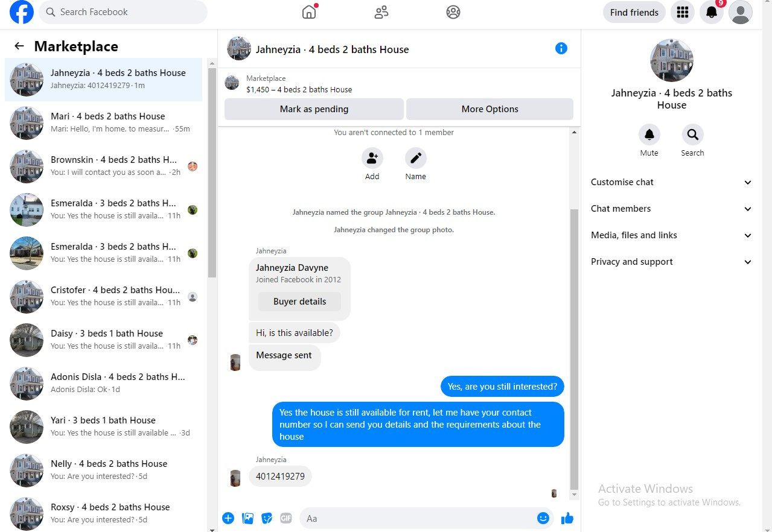Click the large house photo in info panel
Viewport: 772px width, 532px height.
(672, 60)
